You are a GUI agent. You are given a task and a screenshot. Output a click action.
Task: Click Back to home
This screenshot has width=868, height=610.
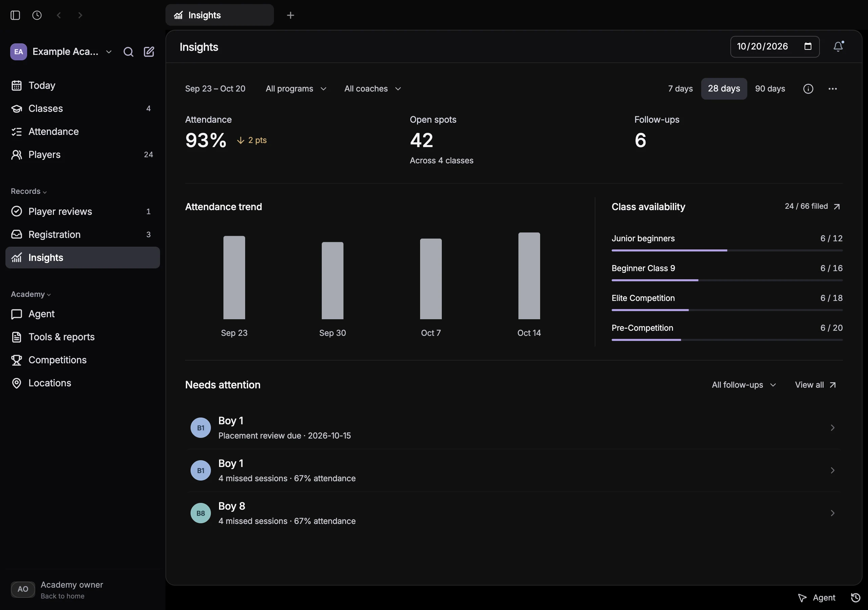(62, 596)
